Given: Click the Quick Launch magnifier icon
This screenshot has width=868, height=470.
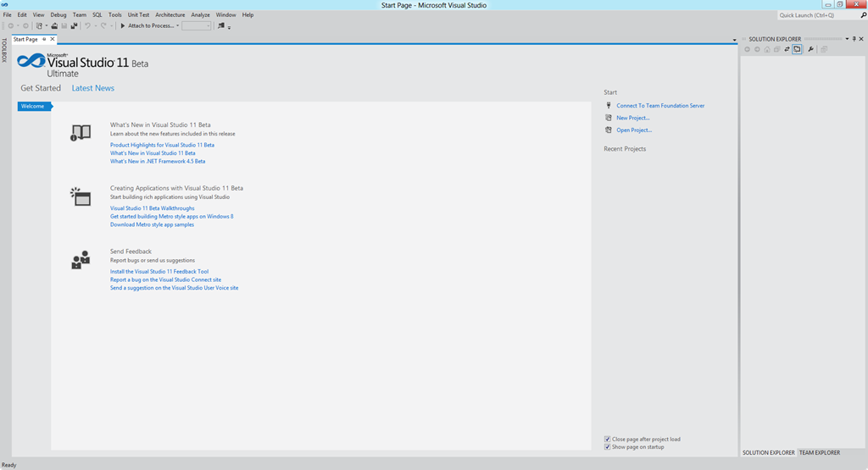Looking at the screenshot, I should [x=863, y=14].
